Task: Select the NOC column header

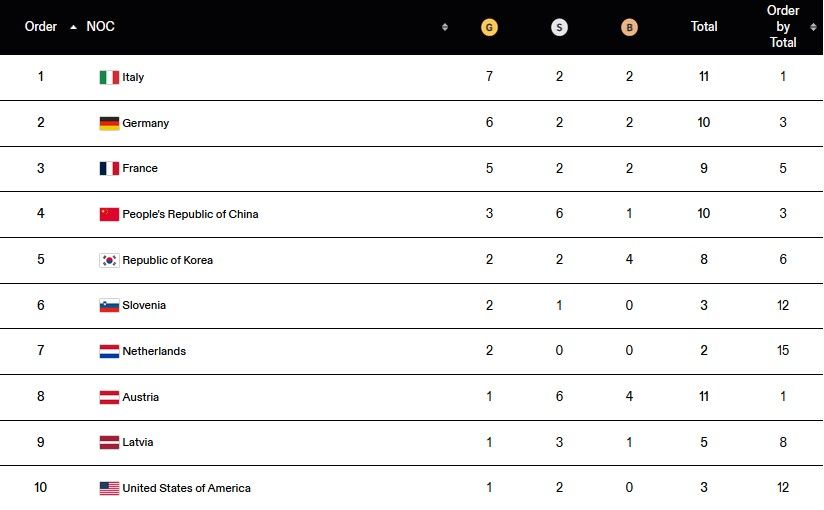Action: pyautogui.click(x=100, y=27)
